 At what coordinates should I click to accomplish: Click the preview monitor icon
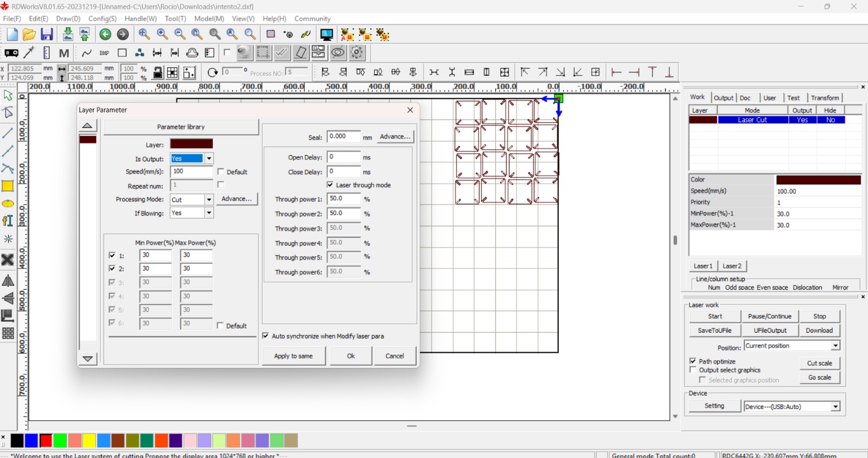point(327,35)
